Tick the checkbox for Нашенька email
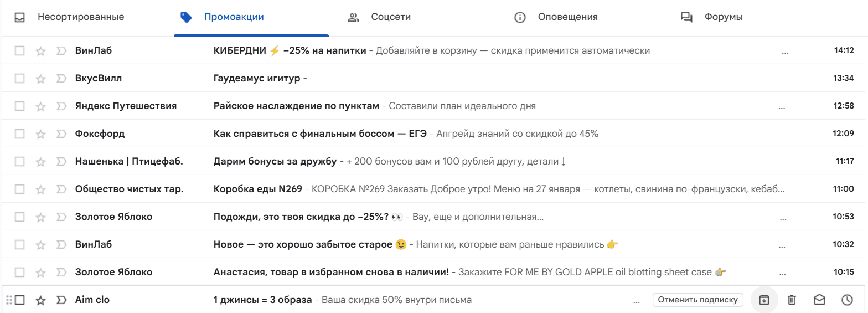This screenshot has height=313, width=868. 20,162
